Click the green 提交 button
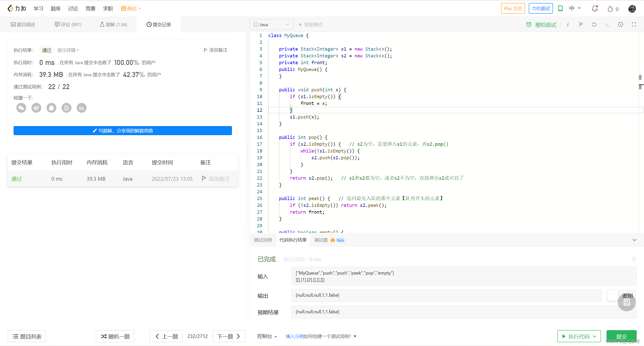Image resolution: width=644 pixels, height=346 pixels. pos(621,336)
